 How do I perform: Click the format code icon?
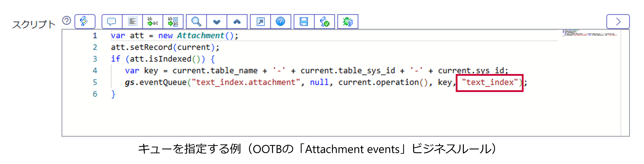click(132, 22)
